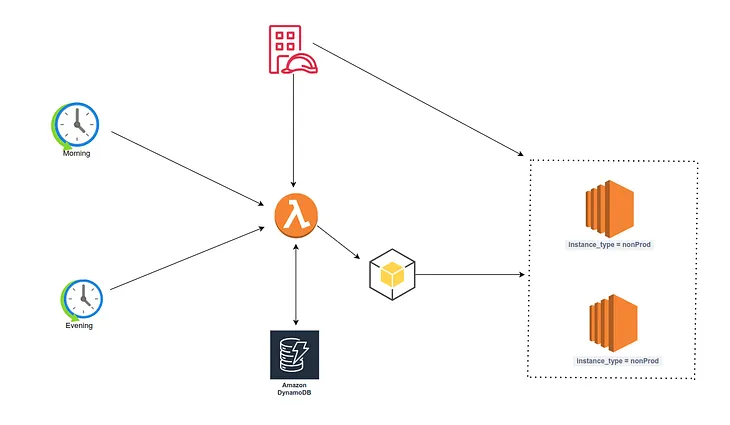Select the yellow cube SDK icon
This screenshot has height=425, width=730.
(x=392, y=275)
